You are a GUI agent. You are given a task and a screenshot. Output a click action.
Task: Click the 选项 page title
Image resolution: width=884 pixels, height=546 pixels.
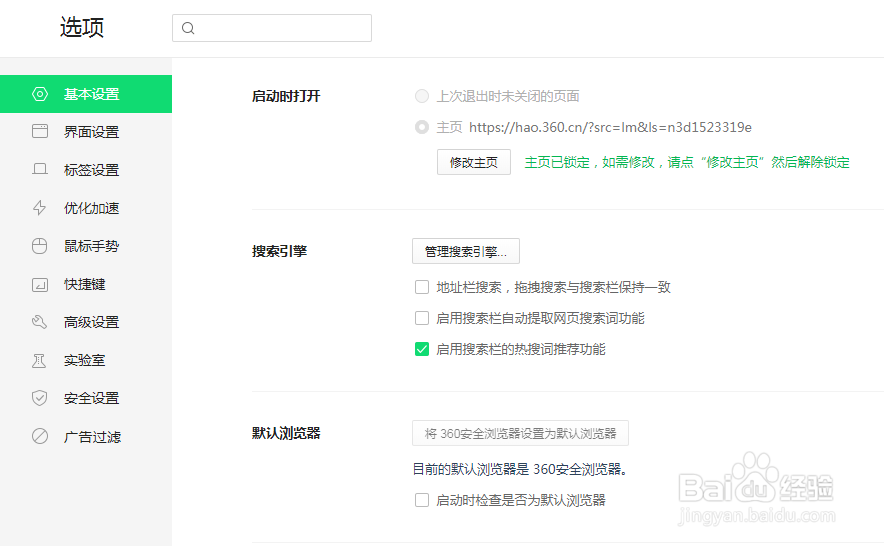(x=82, y=27)
